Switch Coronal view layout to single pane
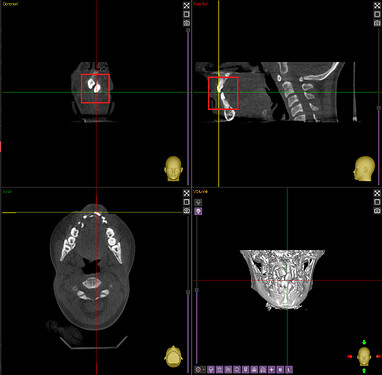Image resolution: width=382 pixels, height=375 pixels. pos(186,14)
